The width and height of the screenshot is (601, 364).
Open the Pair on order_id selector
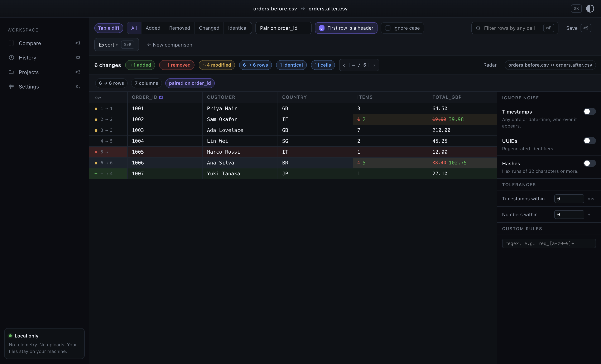click(283, 28)
